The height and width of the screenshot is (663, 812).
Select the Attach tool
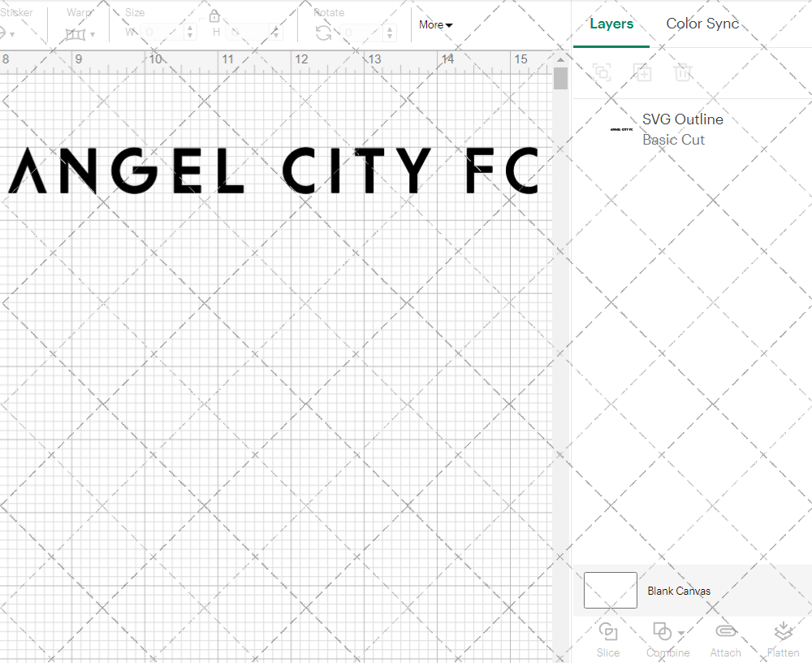(x=725, y=639)
